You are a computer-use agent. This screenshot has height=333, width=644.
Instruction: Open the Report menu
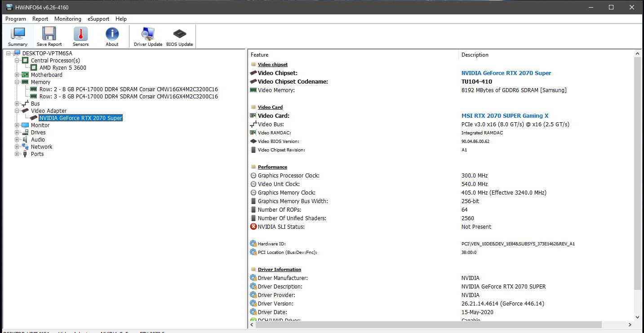pyautogui.click(x=40, y=19)
